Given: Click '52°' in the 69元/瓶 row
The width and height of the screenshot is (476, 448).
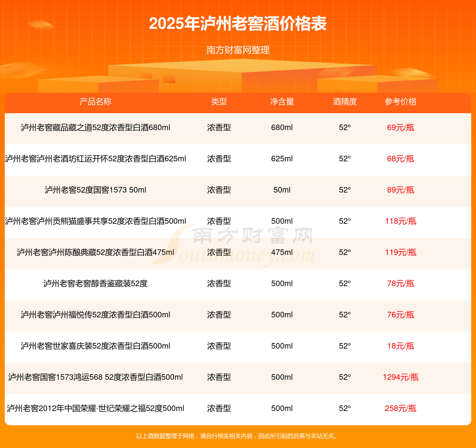Looking at the screenshot, I should pyautogui.click(x=345, y=127).
